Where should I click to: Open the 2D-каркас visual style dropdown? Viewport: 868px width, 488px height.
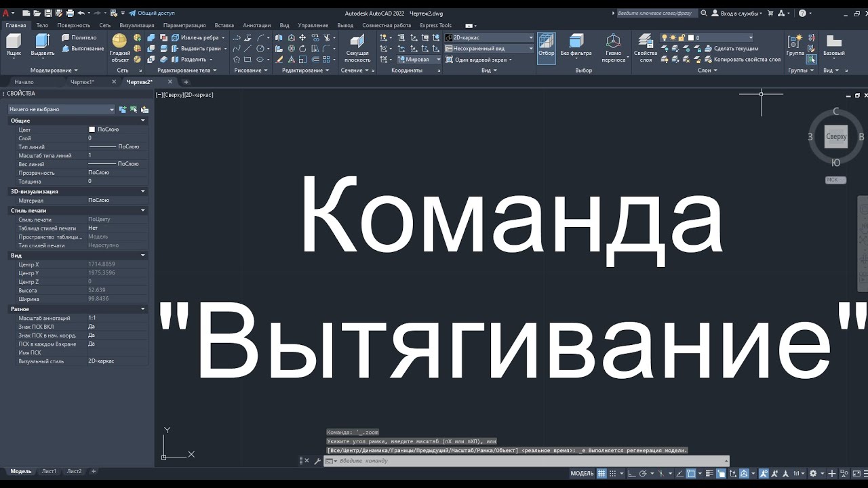(490, 38)
